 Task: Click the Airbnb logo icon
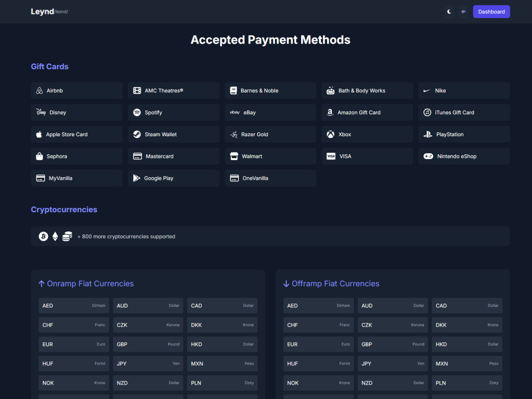39,90
